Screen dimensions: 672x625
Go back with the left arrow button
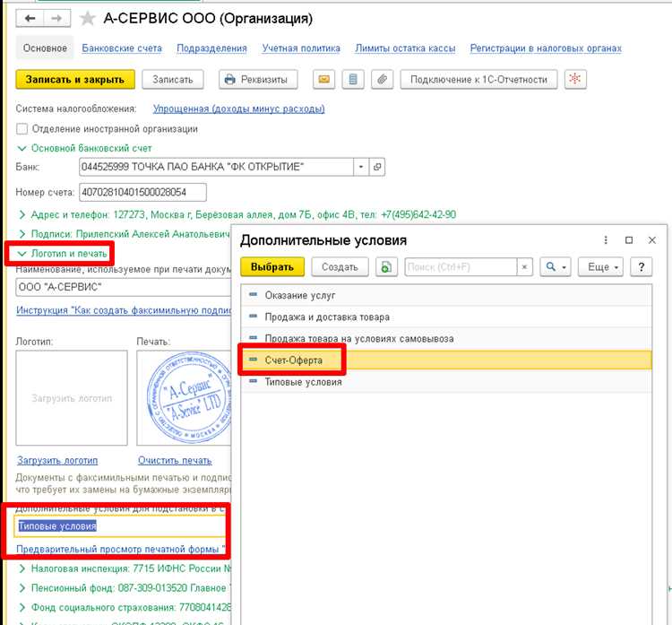click(30, 19)
